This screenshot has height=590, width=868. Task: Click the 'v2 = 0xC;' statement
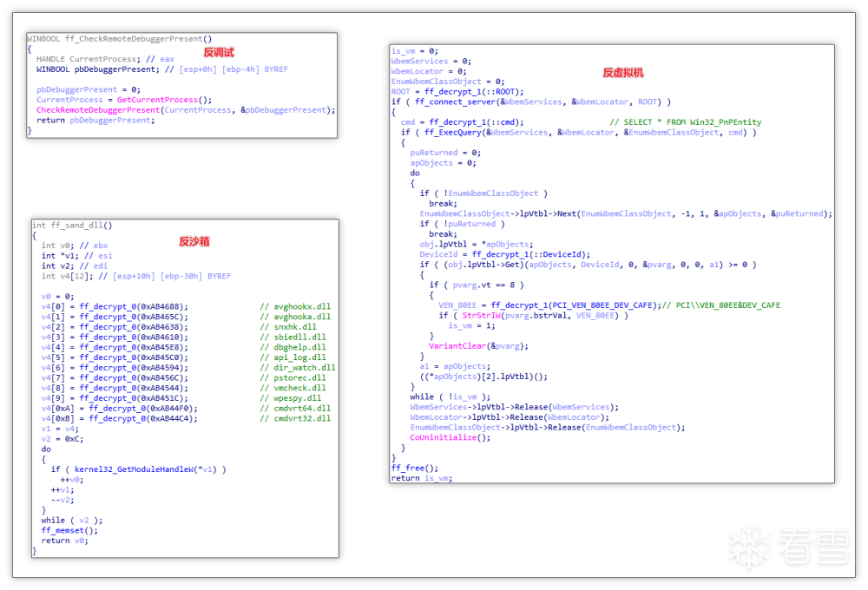[x=62, y=439]
